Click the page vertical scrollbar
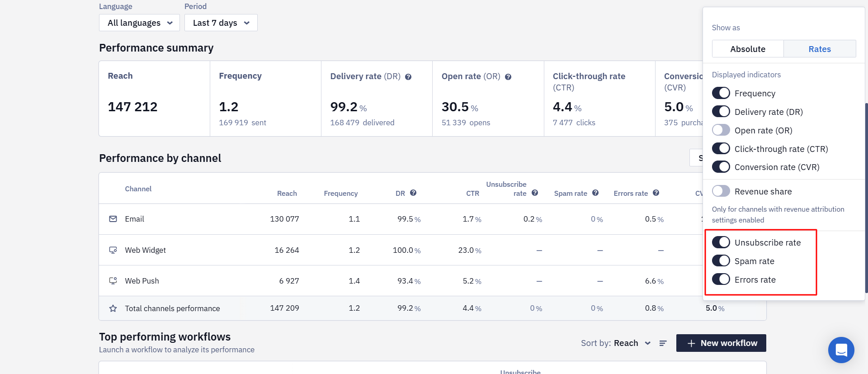This screenshot has width=868, height=374. tap(866, 198)
